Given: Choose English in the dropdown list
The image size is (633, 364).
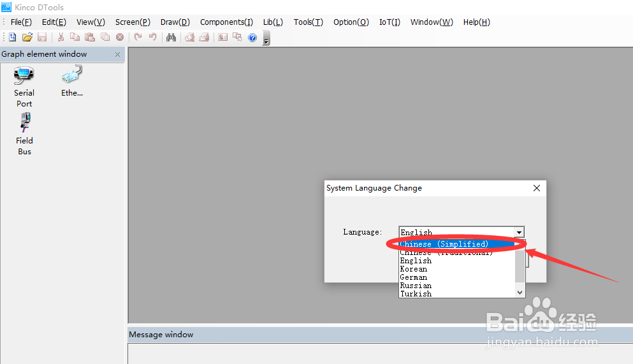Looking at the screenshot, I should [x=457, y=261].
